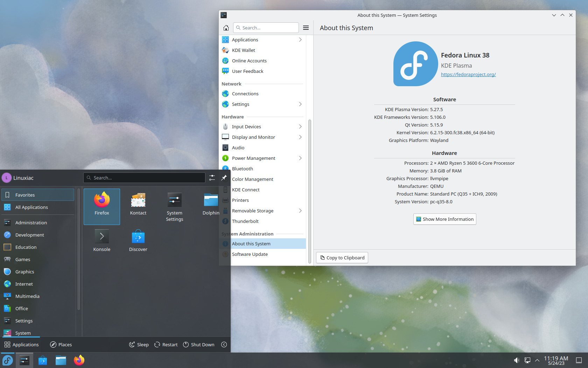Pin the application launcher open
The image size is (588, 368).
pos(224,178)
